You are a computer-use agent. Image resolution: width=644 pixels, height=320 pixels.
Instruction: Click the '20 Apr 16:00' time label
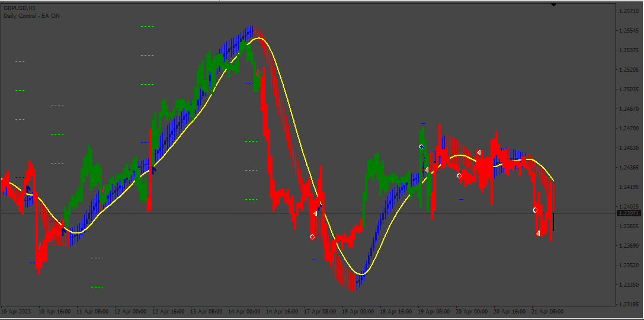click(511, 312)
